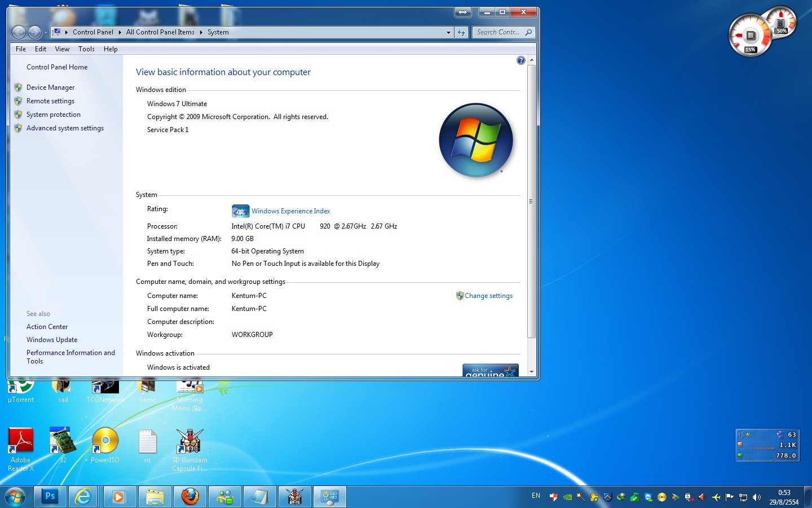Open Device Manager link
This screenshot has height=508, width=812.
point(50,87)
